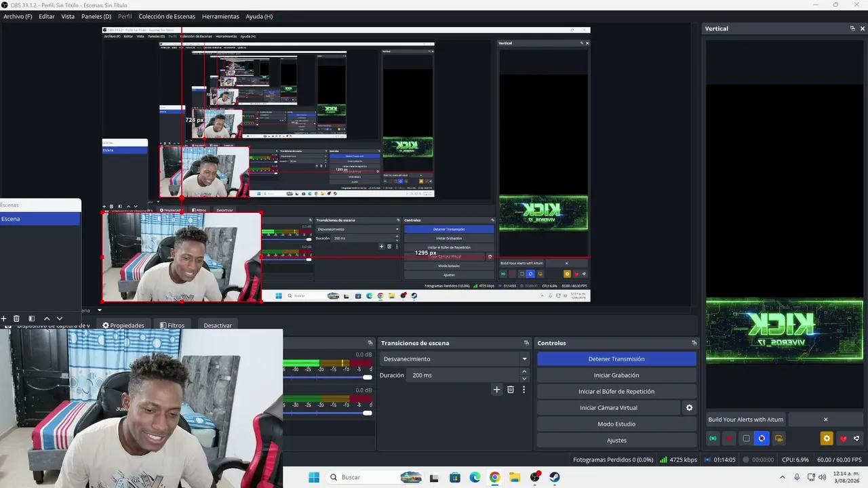Image resolution: width=868 pixels, height=488 pixels.
Task: Click the Aitum logo icon in Vertical dock
Action: pos(856,439)
